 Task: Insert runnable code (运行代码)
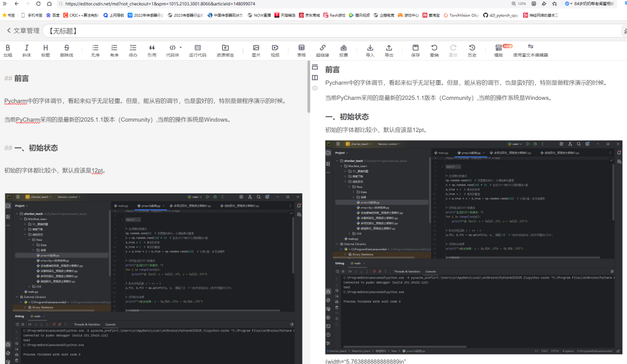point(197,50)
